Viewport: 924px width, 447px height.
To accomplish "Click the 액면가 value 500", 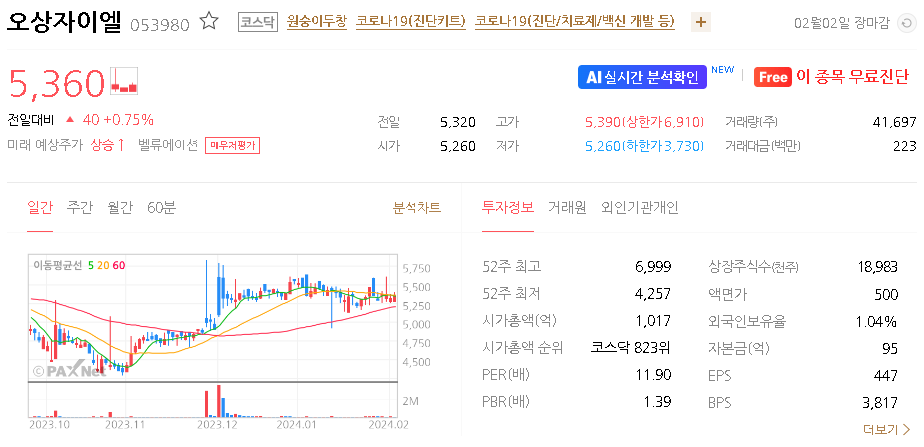I will click(886, 294).
